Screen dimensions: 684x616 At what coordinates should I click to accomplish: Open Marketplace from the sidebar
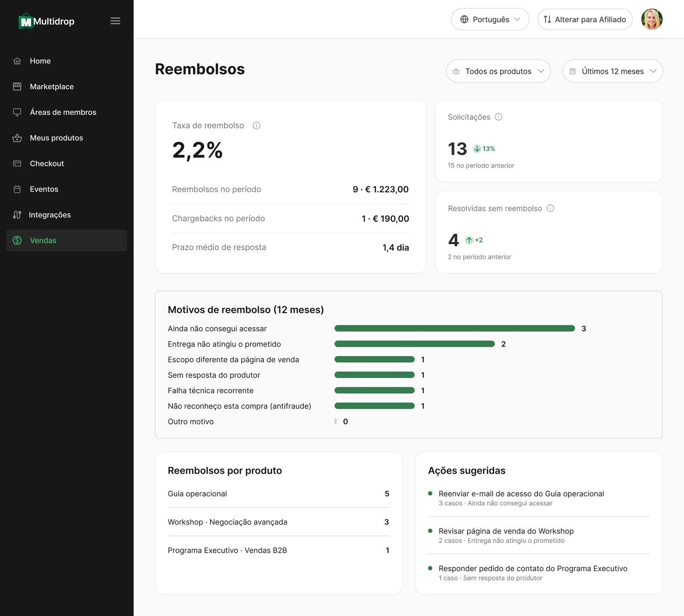pos(67,87)
